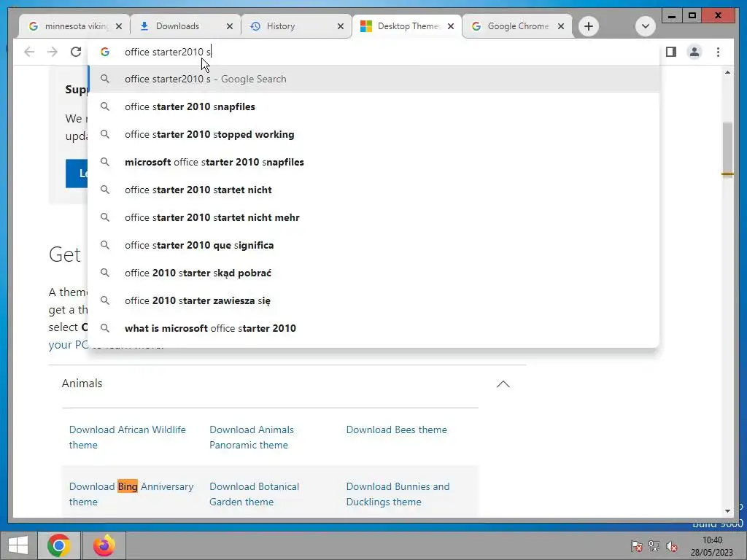Choose suggestion 'office starter 2010 snapfiles'
This screenshot has height=560, width=747.
[374, 106]
